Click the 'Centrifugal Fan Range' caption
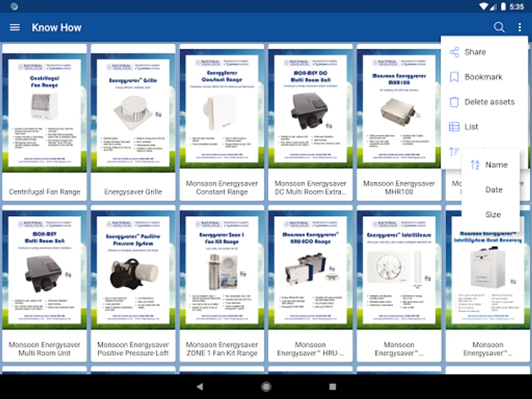Image resolution: width=532 pixels, height=399 pixels. point(44,192)
